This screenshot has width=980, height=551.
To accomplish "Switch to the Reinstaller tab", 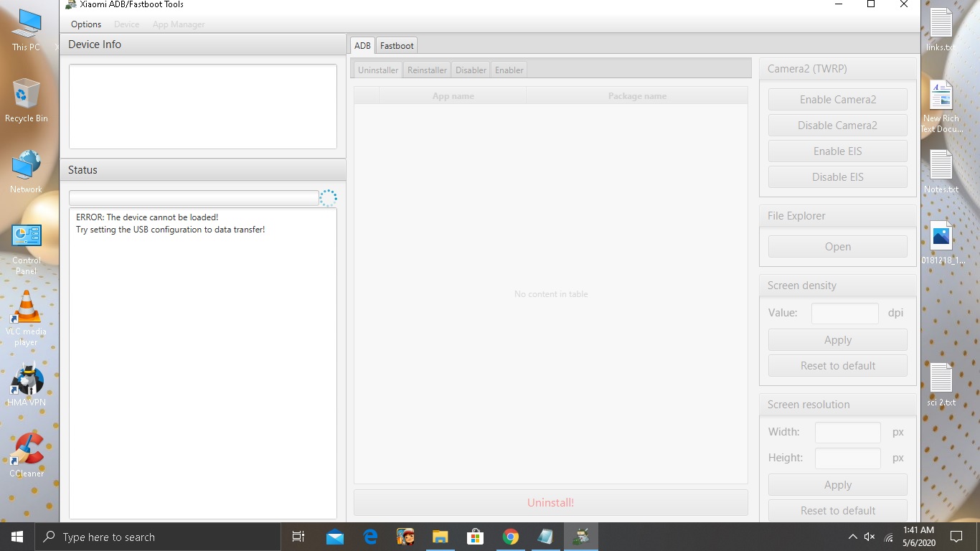I will (427, 70).
